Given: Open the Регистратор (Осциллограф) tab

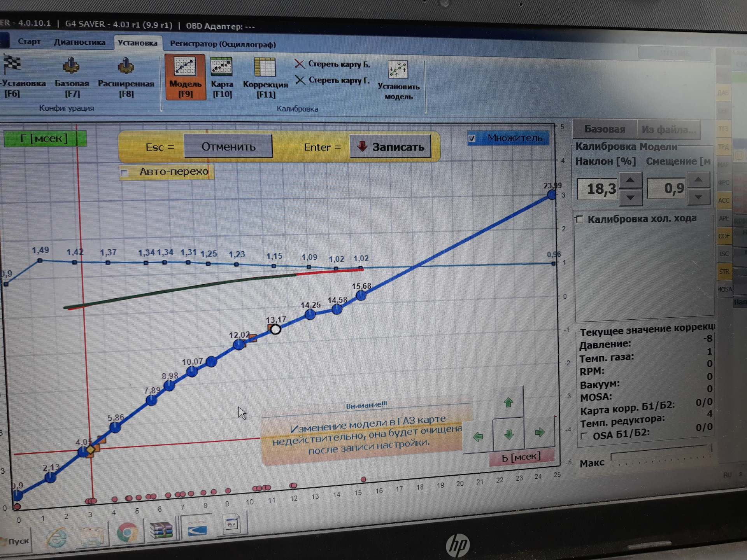Looking at the screenshot, I should coord(223,44).
